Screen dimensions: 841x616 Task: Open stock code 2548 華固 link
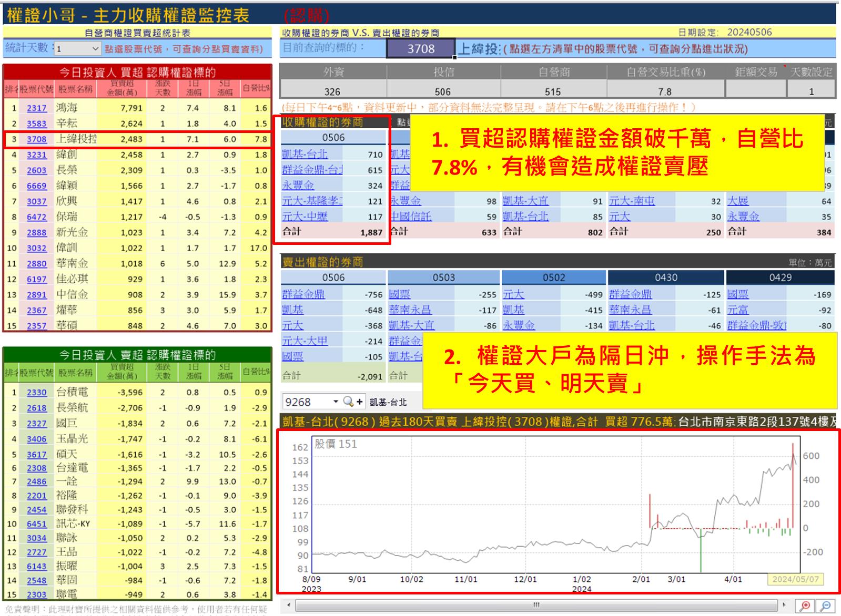37,581
